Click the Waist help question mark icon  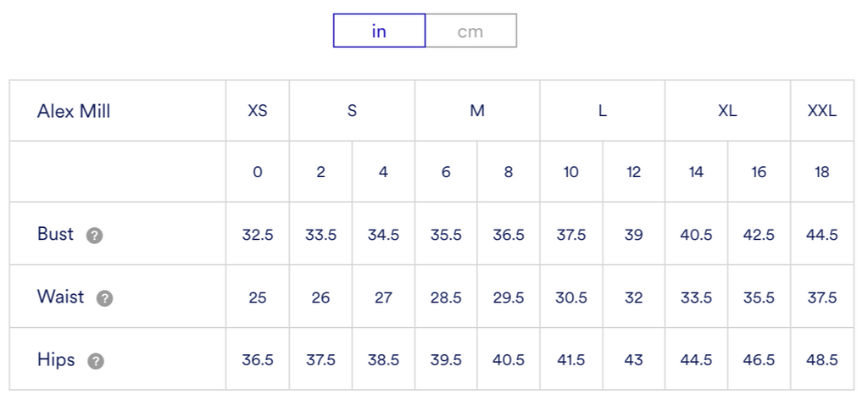(x=104, y=298)
